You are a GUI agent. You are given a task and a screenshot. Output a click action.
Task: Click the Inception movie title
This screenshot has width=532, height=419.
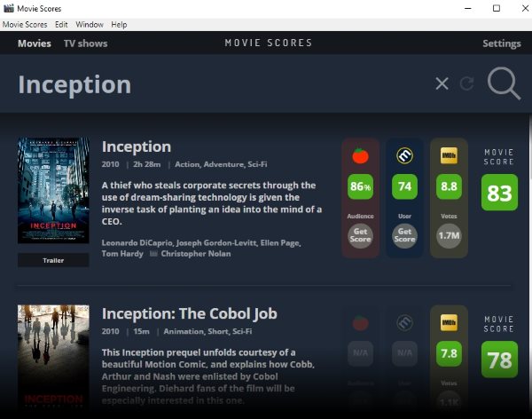click(137, 146)
